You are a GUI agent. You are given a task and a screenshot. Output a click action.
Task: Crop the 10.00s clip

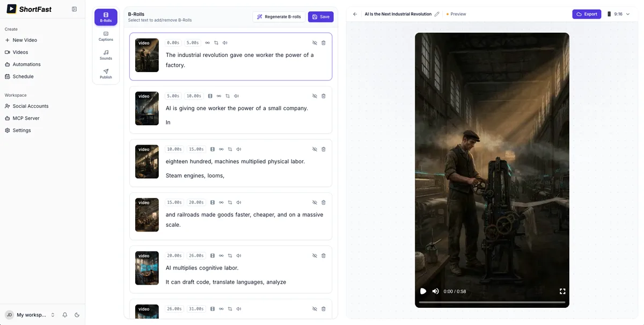click(230, 149)
